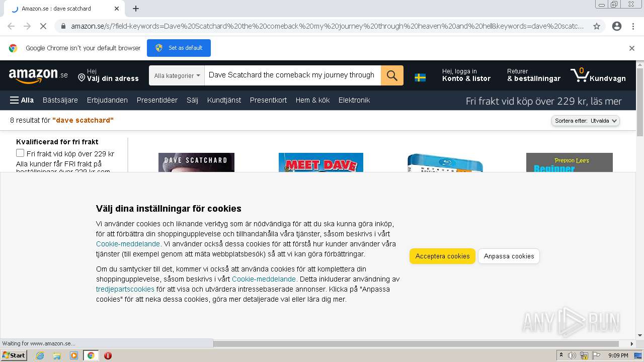Open the Konto & listor menu

[x=466, y=75]
